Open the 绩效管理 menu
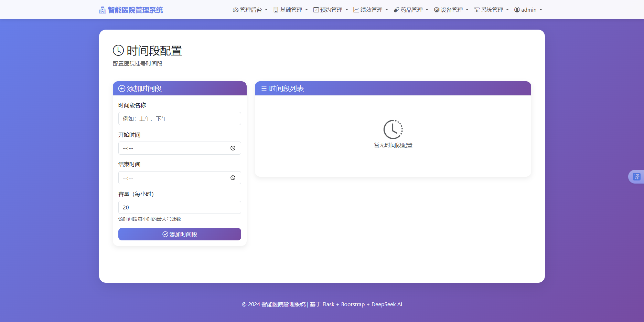 pos(371,10)
